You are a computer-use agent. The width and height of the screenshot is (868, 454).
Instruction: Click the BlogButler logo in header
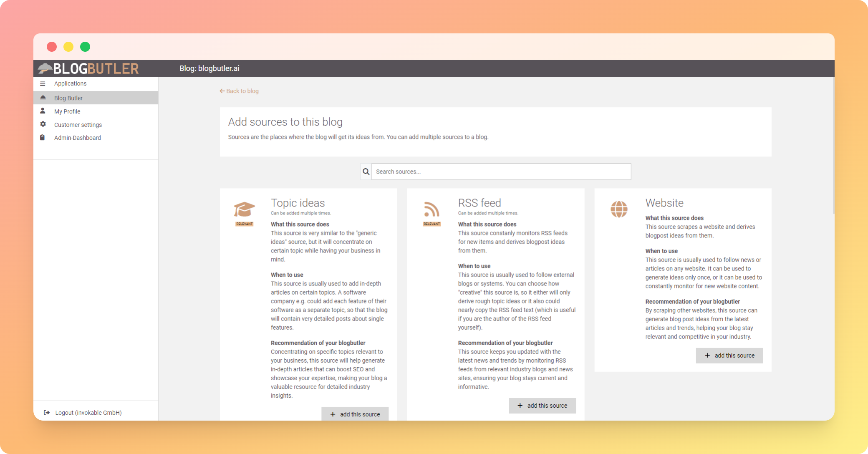coord(88,68)
